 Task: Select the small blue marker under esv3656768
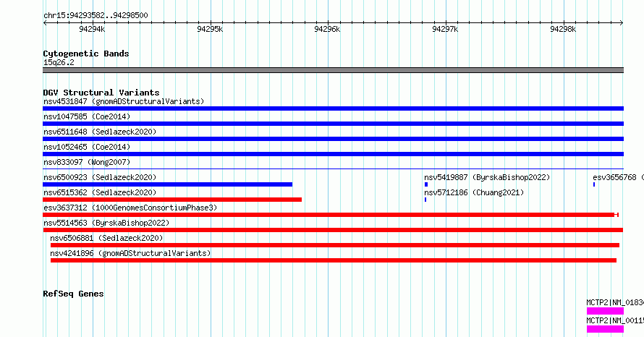[x=594, y=184]
